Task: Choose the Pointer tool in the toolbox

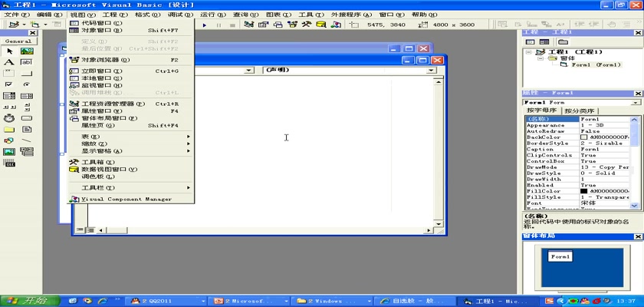Action: point(9,51)
